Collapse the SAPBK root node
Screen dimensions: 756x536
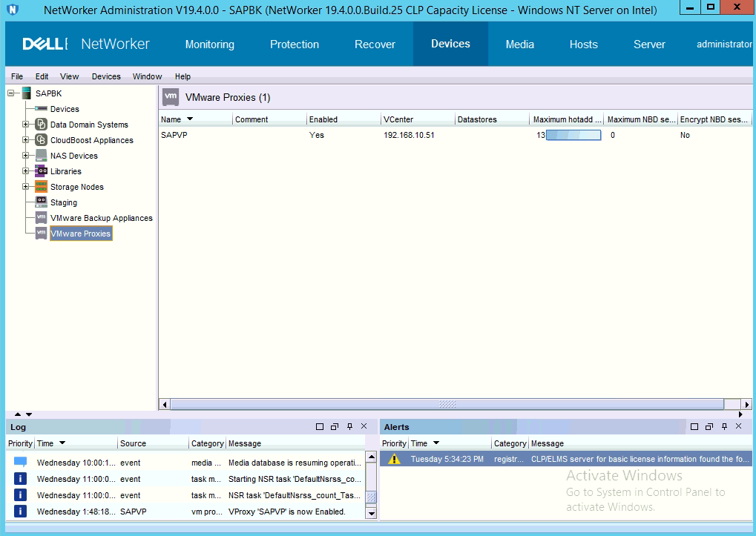[x=11, y=93]
